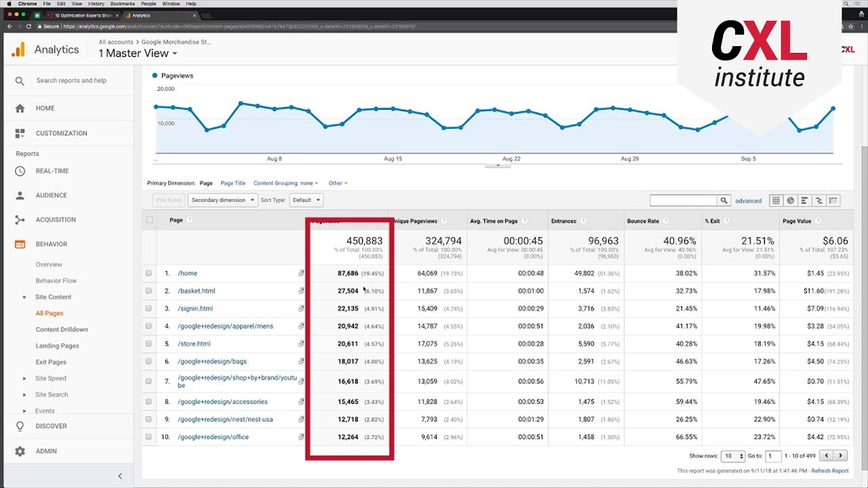Click help icon beside Page Value header
868x488 pixels.
(818, 221)
